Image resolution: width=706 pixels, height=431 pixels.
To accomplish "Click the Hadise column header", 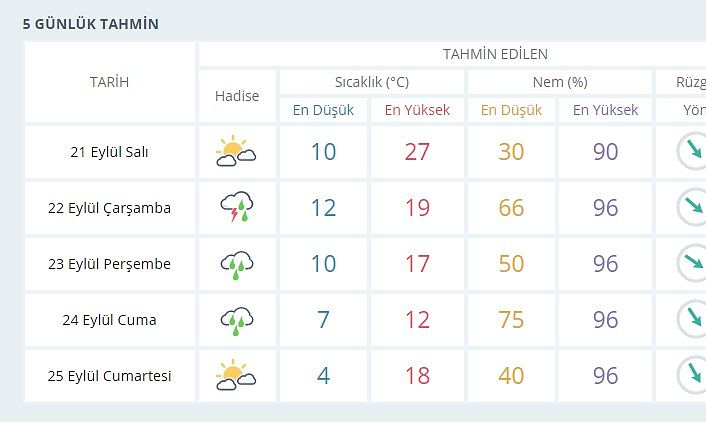I will pyautogui.click(x=237, y=96).
